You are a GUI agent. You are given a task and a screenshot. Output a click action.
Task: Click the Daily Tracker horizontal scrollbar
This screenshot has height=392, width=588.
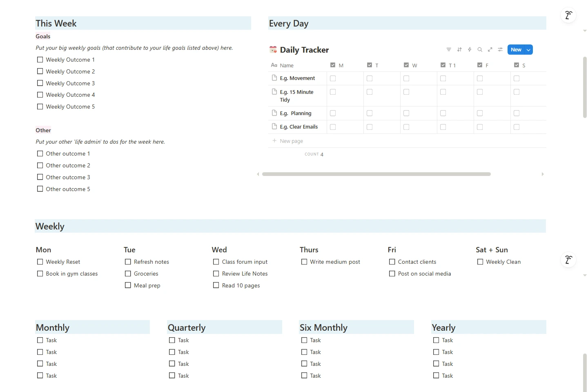pos(376,174)
